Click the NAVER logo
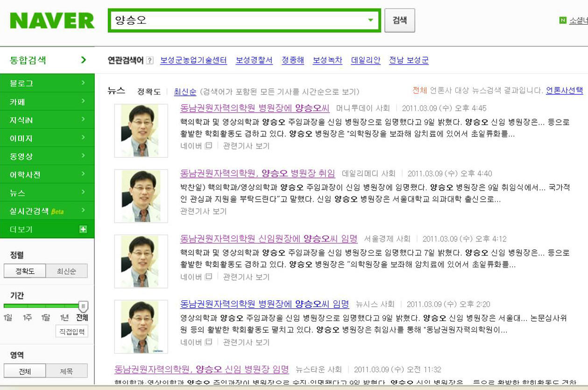 [52, 21]
